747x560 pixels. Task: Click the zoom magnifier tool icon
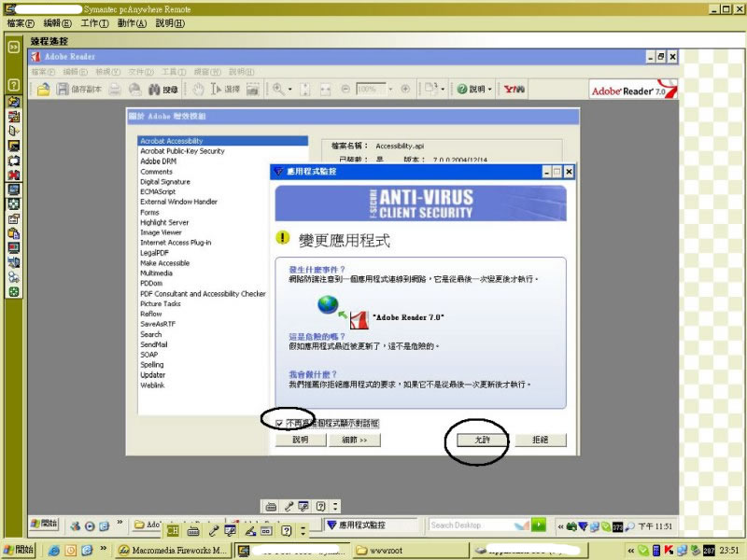tap(278, 89)
